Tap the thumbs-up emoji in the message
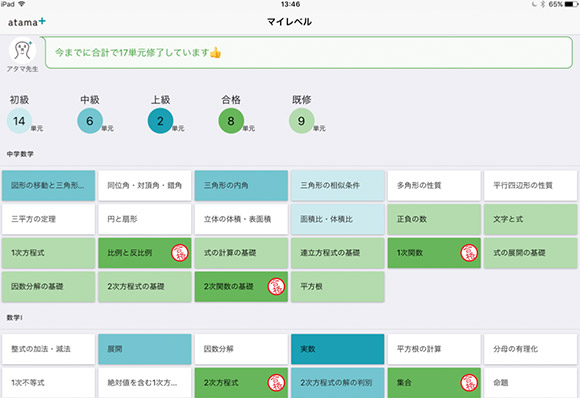 (x=215, y=53)
